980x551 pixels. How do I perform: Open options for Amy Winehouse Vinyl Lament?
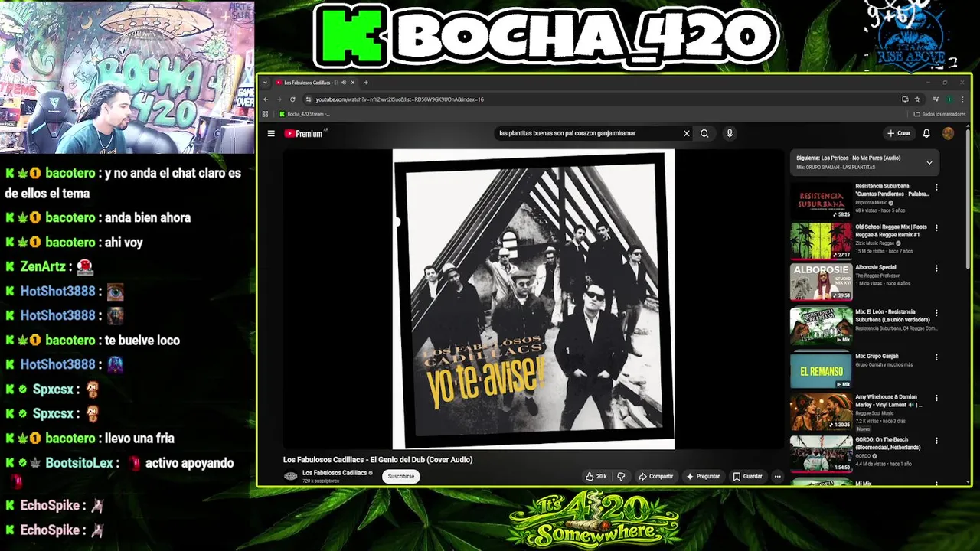936,399
